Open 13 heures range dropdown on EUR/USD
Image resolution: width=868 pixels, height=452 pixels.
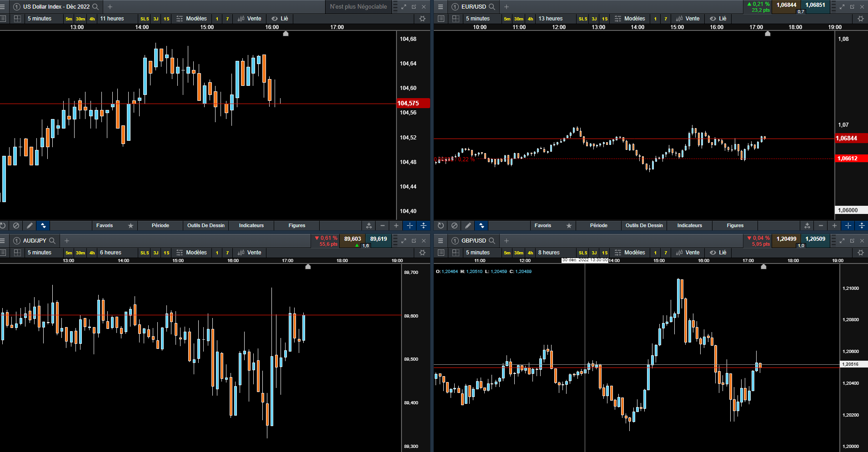(551, 19)
